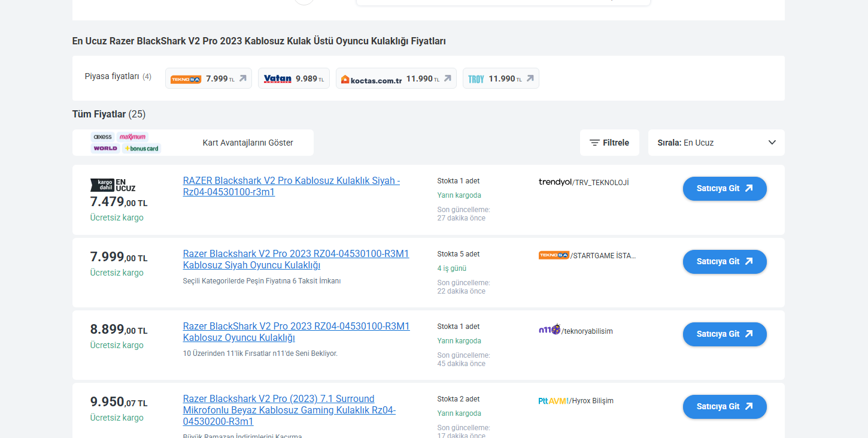The image size is (868, 438).
Task: Open the Beyaz Kablosuz Gaming Kulaklık link
Action: tap(289, 410)
